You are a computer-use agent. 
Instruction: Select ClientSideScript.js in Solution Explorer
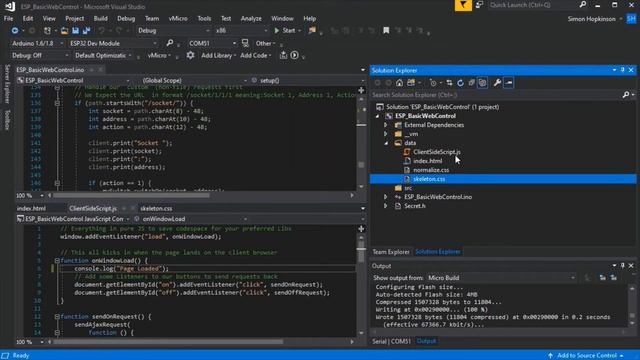(x=436, y=152)
